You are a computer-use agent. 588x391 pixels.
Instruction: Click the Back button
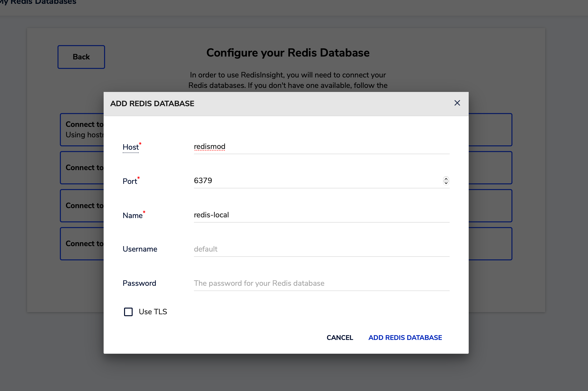(81, 57)
